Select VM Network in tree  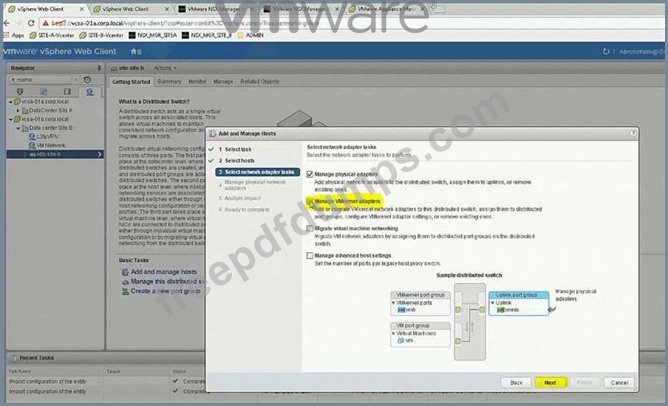47,145
